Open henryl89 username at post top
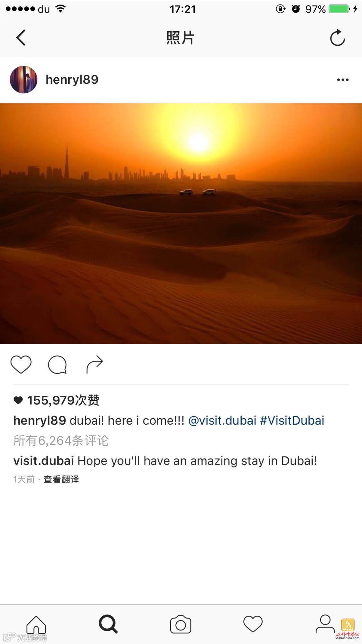The image size is (362, 644). coord(72,80)
